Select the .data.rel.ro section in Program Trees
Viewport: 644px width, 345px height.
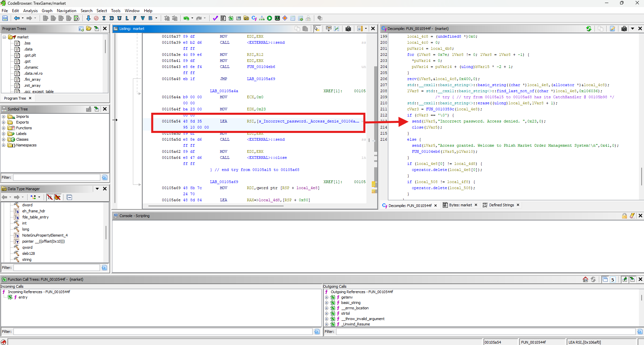tap(33, 73)
